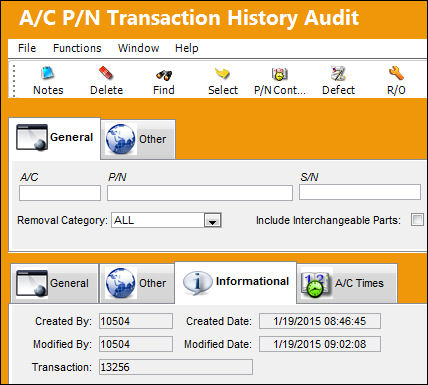The width and height of the screenshot is (428, 385).
Task: Expand the Removal Category dropdown arrow
Action: [x=212, y=220]
